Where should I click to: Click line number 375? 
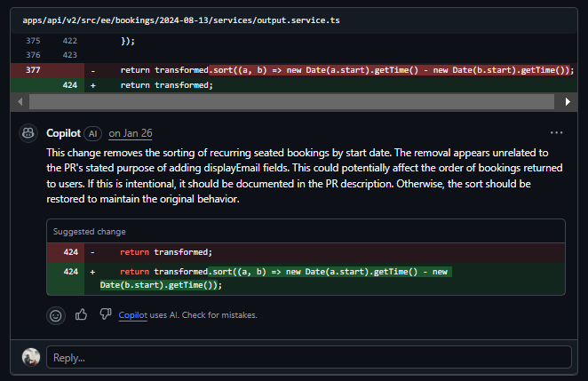click(33, 41)
